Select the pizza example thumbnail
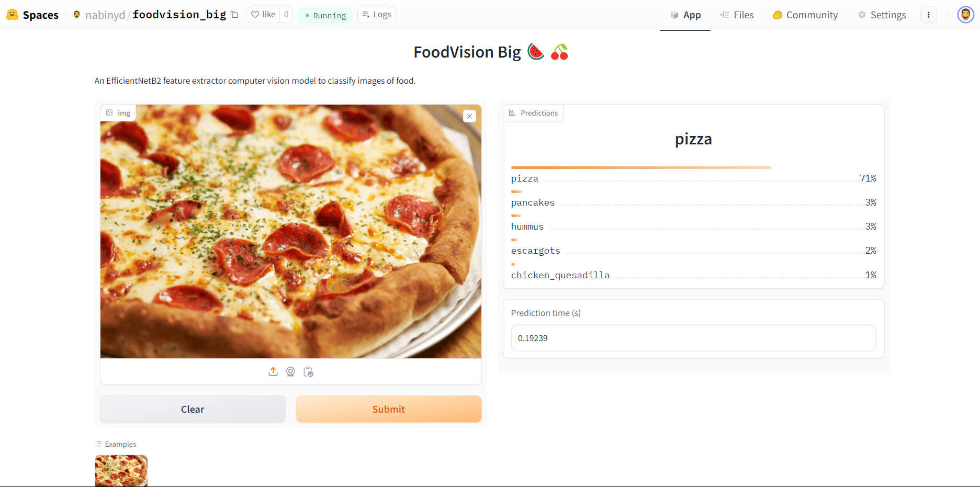Image resolution: width=980 pixels, height=487 pixels. 121,471
